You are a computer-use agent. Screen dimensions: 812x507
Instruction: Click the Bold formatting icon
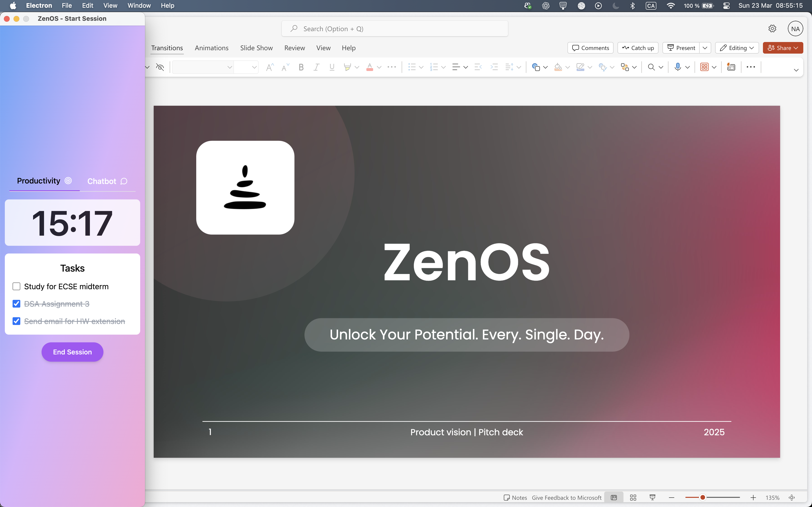[x=301, y=67]
